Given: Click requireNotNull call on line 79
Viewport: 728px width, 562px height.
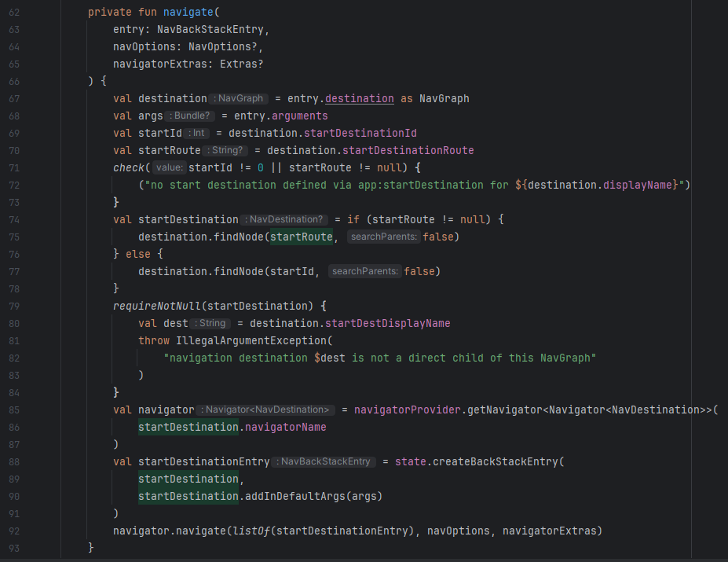Looking at the screenshot, I should [157, 306].
